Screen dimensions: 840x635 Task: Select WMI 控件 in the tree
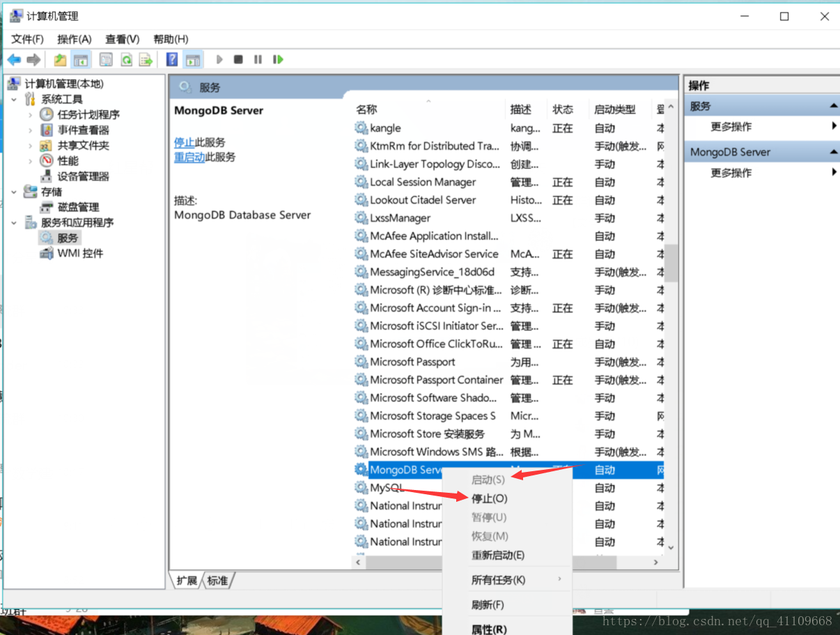click(80, 253)
